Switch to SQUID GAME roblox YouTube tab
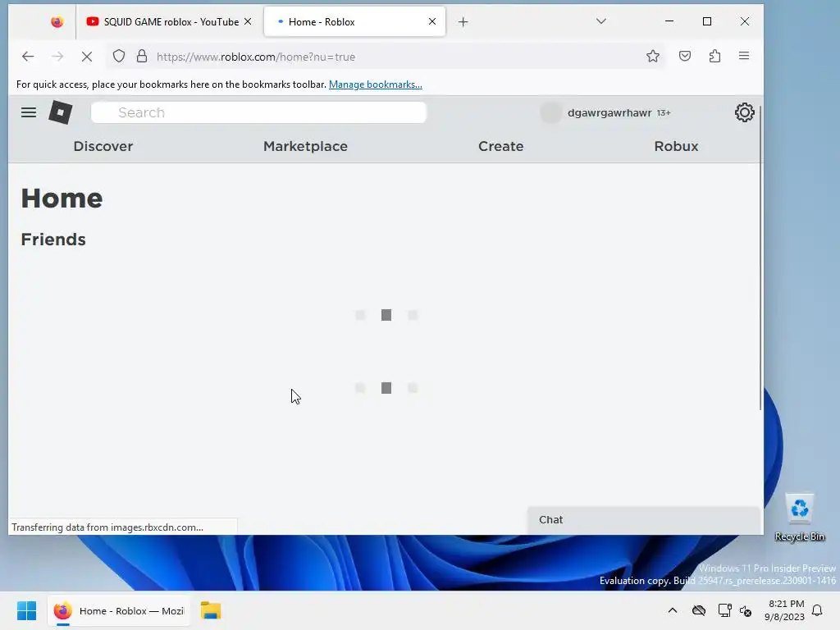Screen dimensions: 840x630 169,22
